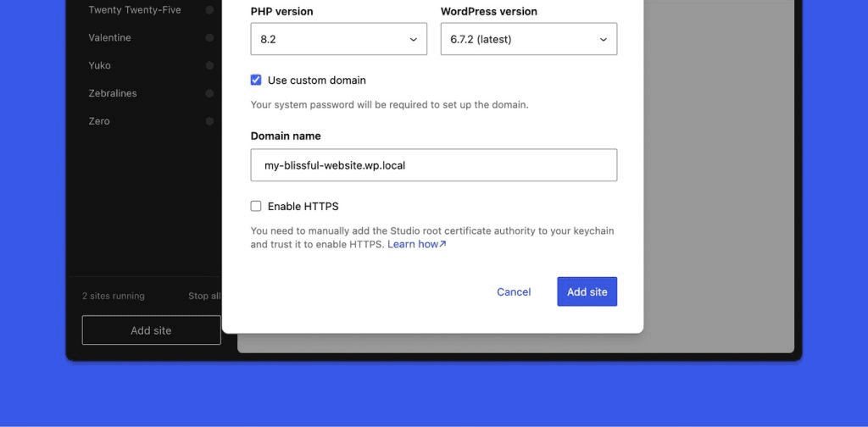
Task: Click the system password required note
Action: click(x=390, y=104)
